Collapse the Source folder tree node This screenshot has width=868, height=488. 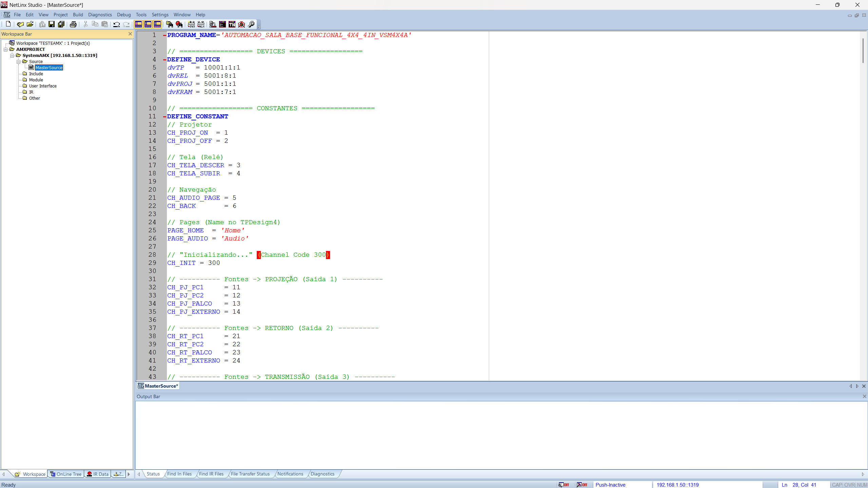(x=19, y=61)
